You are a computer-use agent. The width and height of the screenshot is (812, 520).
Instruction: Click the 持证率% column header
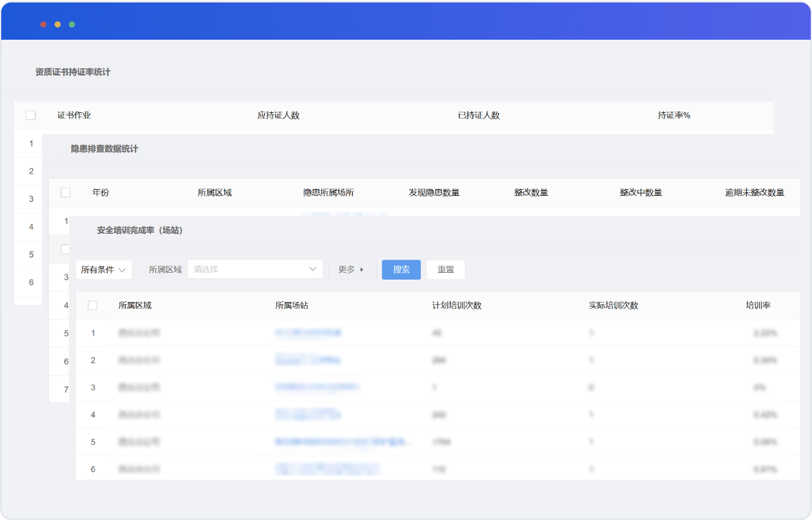674,115
